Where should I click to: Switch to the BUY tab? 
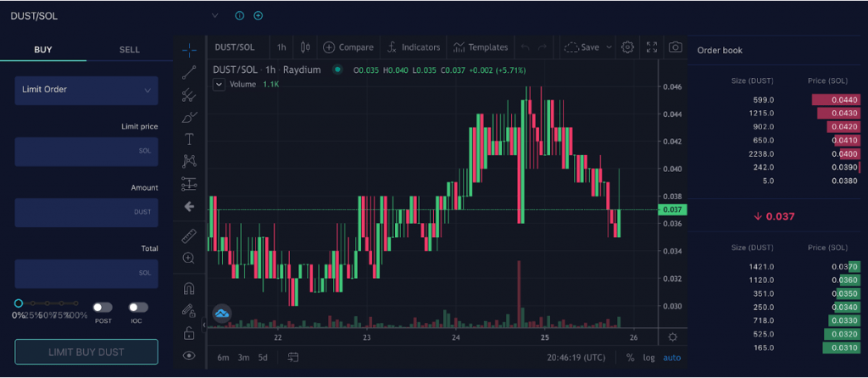[43, 49]
